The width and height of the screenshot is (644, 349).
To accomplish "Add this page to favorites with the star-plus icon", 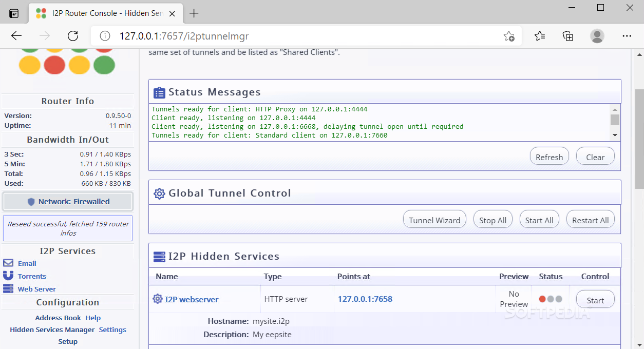I will pos(509,36).
